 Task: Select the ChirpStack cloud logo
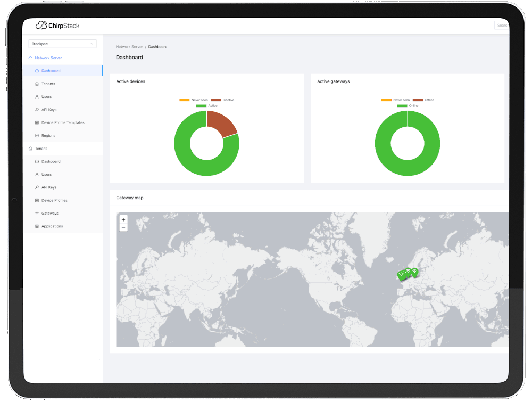coord(41,25)
